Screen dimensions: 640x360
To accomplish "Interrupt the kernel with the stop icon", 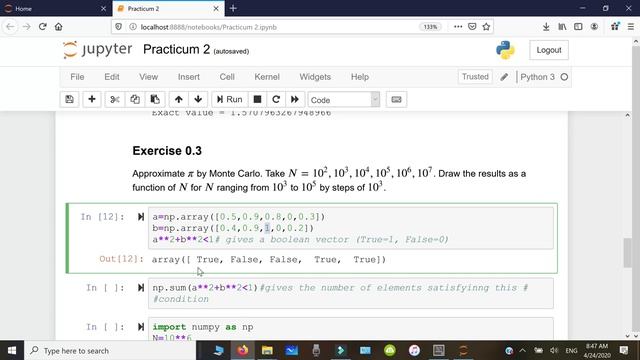I will point(257,99).
